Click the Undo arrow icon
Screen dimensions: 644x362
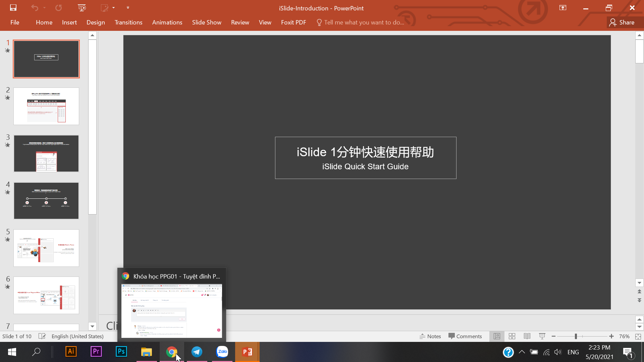(x=35, y=8)
